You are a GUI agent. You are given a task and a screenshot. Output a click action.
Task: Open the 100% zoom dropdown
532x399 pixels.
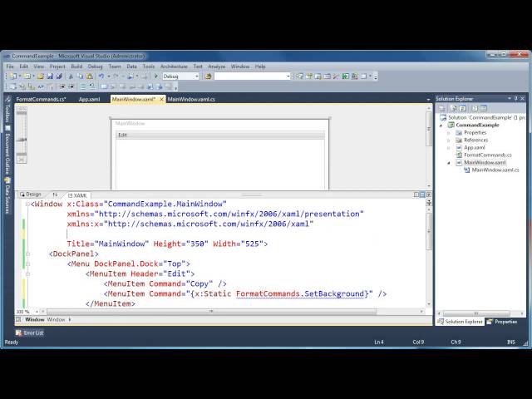click(x=37, y=312)
